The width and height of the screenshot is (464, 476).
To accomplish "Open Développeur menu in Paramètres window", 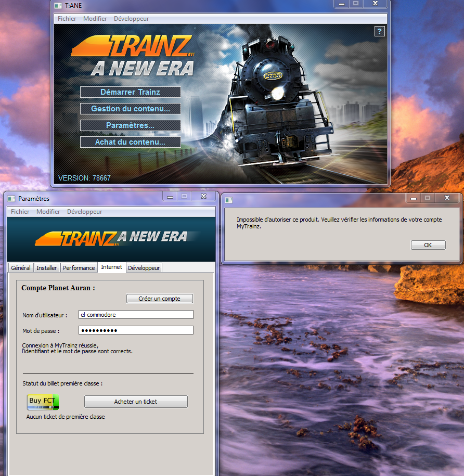I will 84,212.
